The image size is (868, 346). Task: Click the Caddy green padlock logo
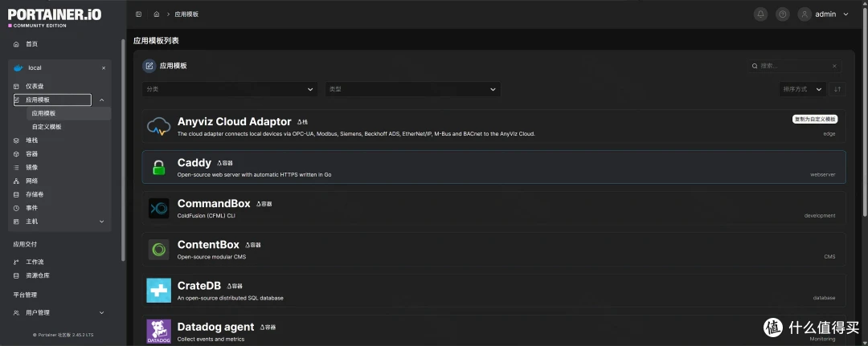click(159, 167)
